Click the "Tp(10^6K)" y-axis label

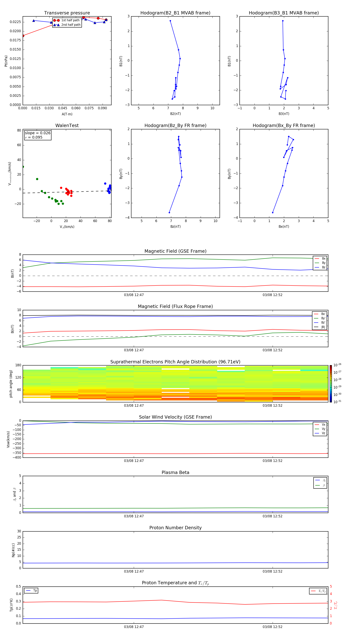point(11,605)
